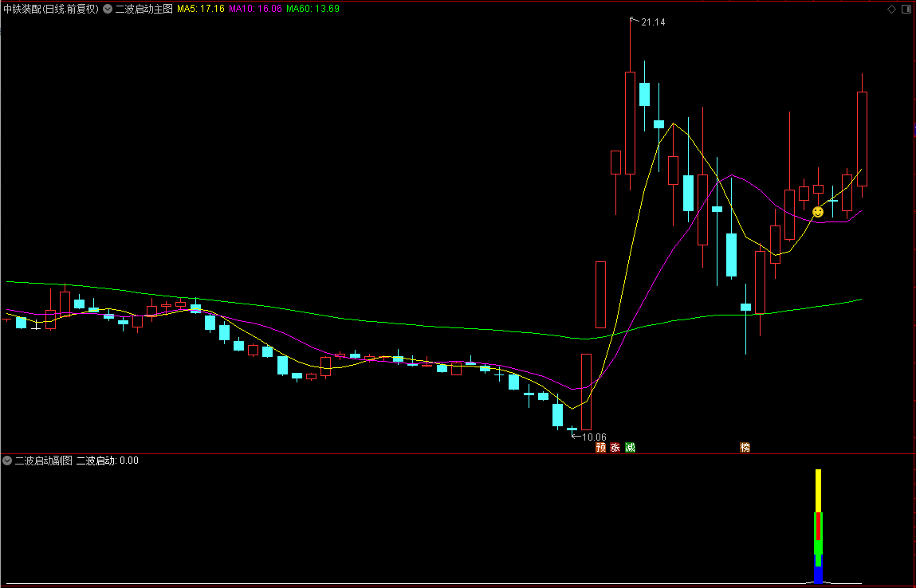This screenshot has width=916, height=588.
Task: Click the multicolored signal bar in the sub-chart
Action: (x=819, y=526)
